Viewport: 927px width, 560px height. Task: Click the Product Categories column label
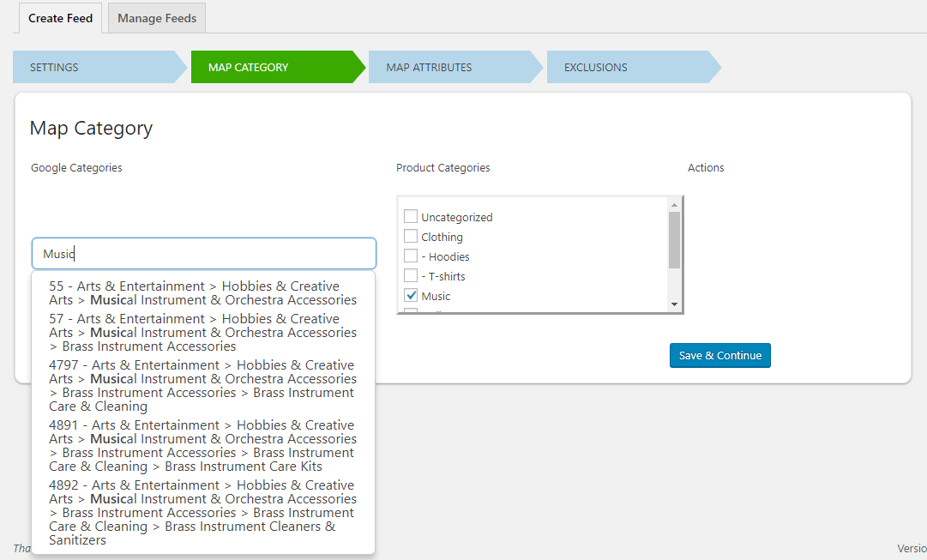click(442, 168)
